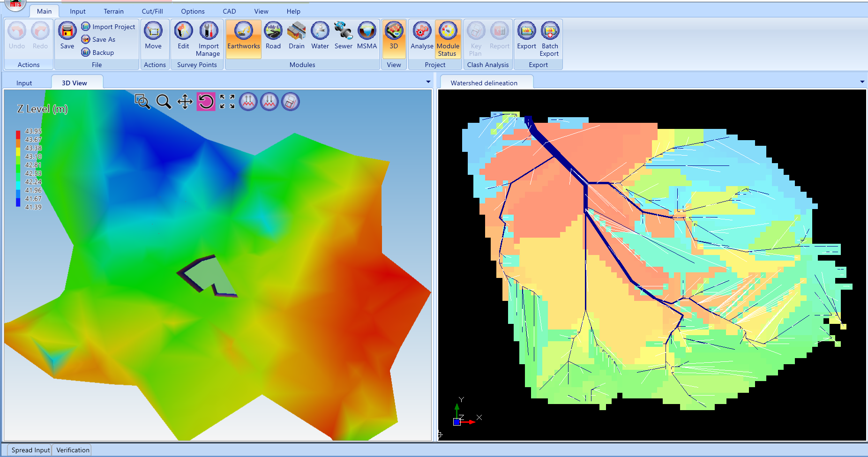Screen dimensions: 868x457
Task: Switch to the Terrain ribbon tab
Action: tap(113, 11)
